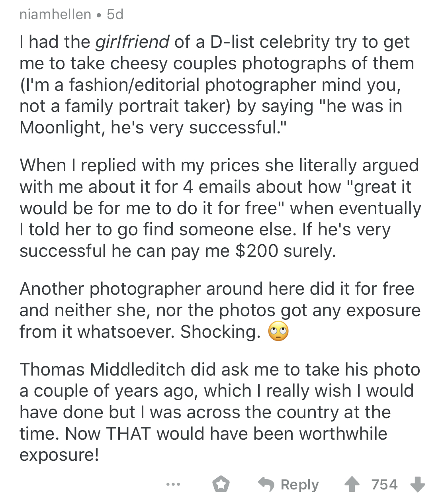Downvote the comment with the down arrow
448x499 pixels.
click(x=417, y=485)
